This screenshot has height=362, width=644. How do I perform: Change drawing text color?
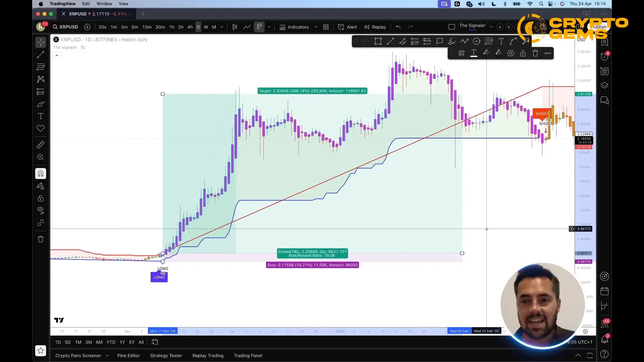(x=474, y=53)
